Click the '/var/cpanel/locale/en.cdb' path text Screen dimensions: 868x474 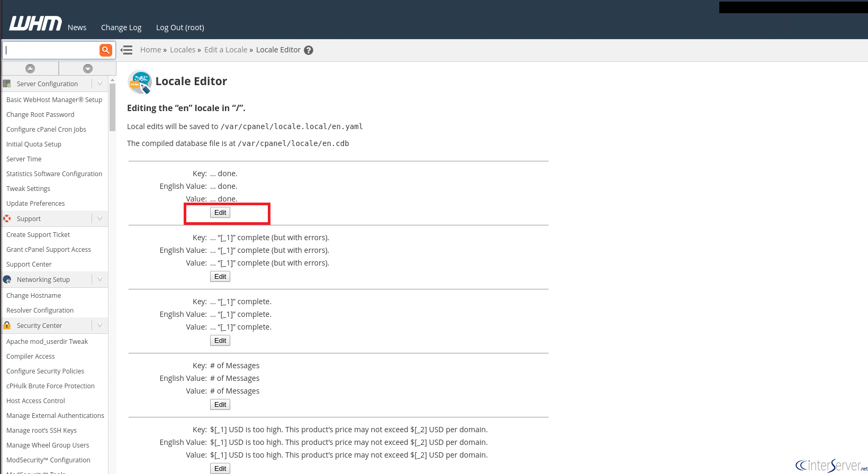(294, 143)
